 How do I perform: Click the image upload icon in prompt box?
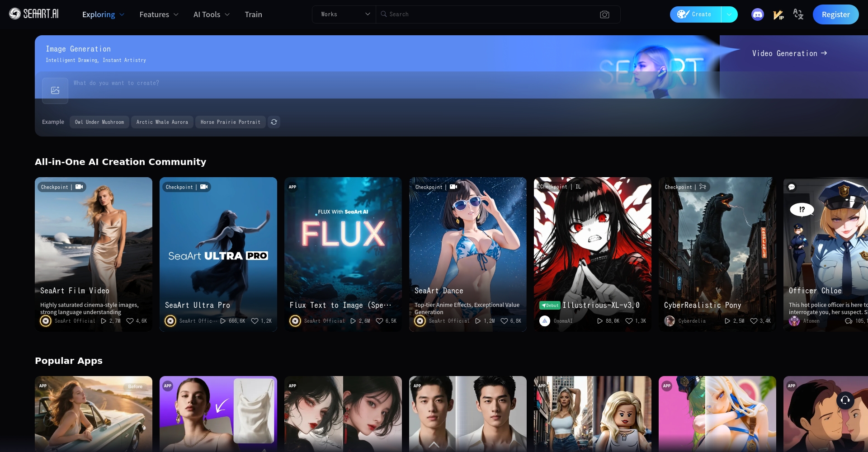(55, 90)
